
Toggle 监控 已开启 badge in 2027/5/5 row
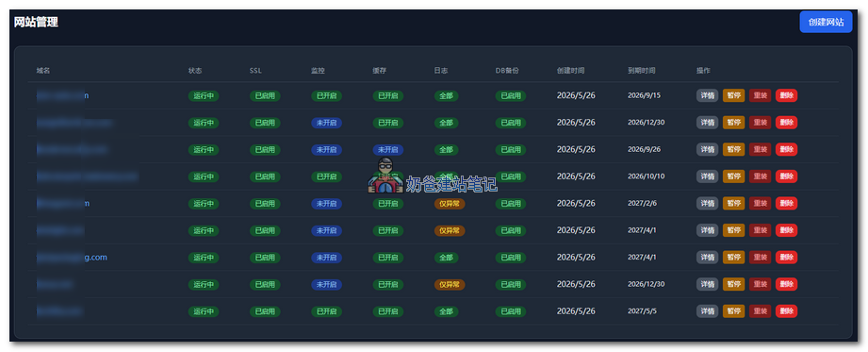[326, 311]
